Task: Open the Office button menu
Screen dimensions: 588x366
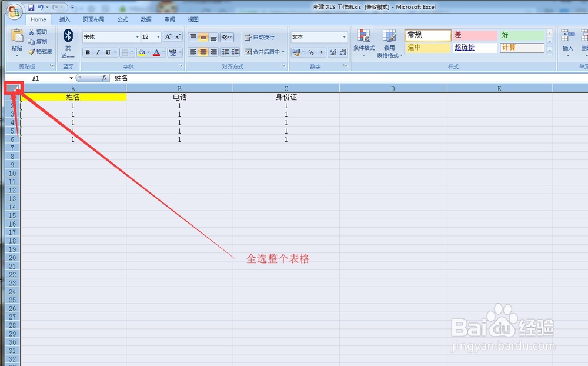Action: pos(14,11)
